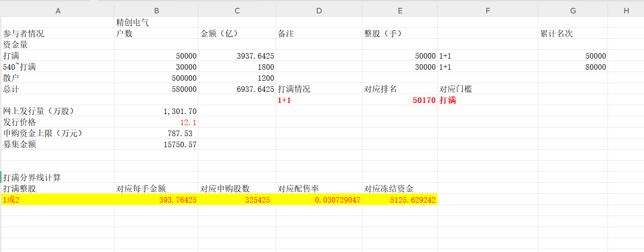Click the 对应每手金额 cell
This screenshot has width=644, height=252.
click(156, 188)
